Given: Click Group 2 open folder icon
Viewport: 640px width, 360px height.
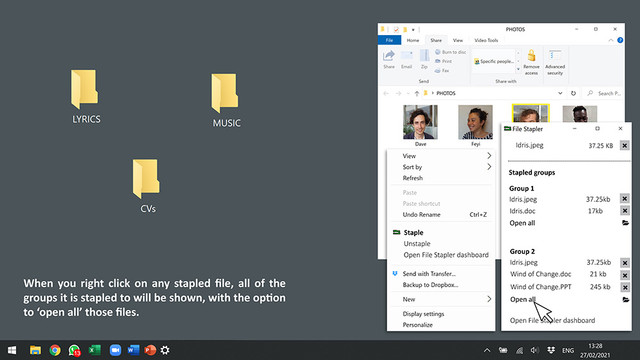Looking at the screenshot, I should (625, 300).
